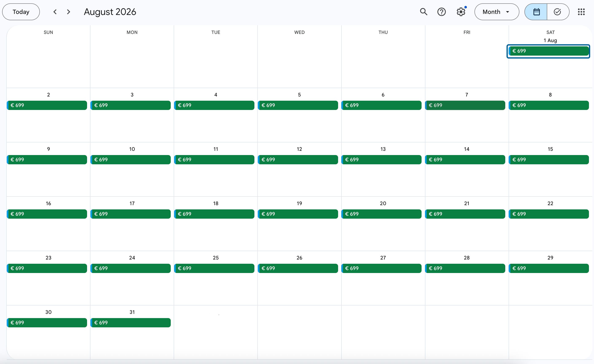This screenshot has height=364, width=594.
Task: Select the € 699 entry on August 26
Action: click(298, 268)
